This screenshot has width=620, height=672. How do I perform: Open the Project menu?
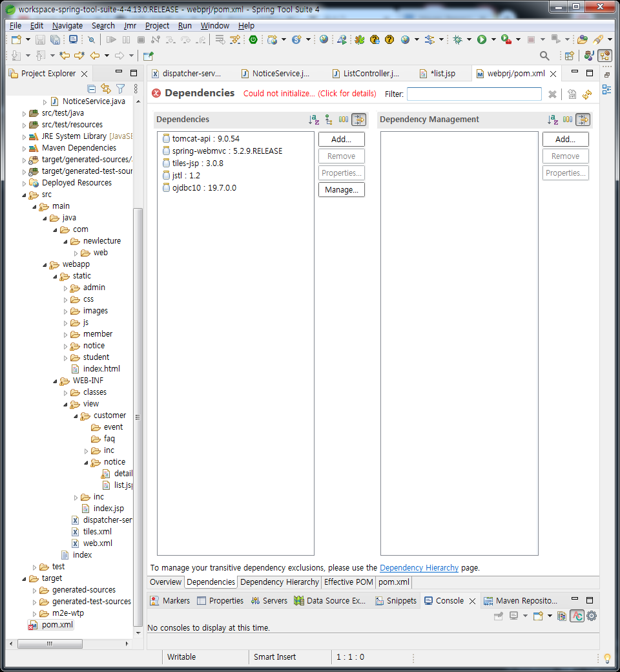pos(157,26)
